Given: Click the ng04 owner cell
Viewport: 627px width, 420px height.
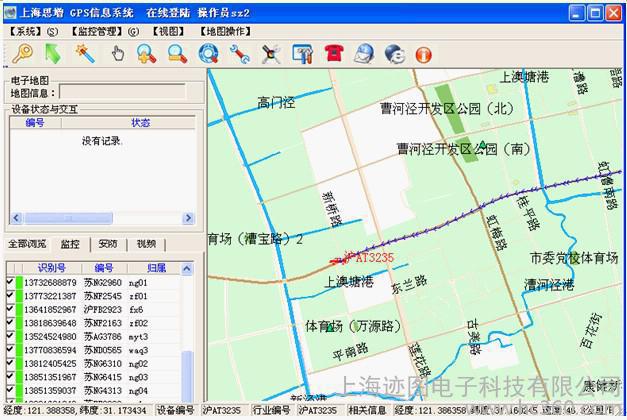Looking at the screenshot, I should [x=138, y=390].
